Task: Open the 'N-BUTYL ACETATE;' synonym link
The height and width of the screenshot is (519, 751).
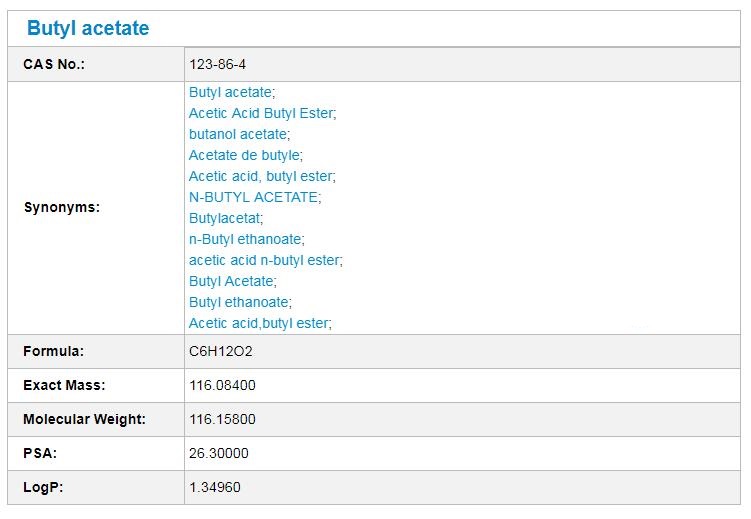Action: (255, 197)
